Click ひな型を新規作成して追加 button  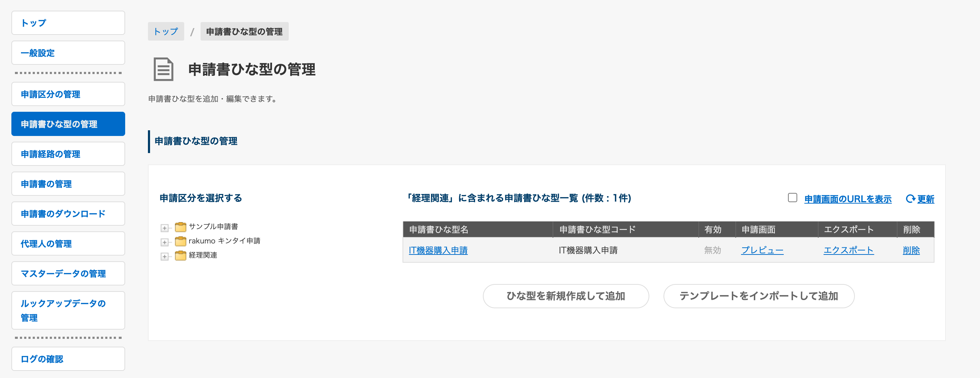566,296
